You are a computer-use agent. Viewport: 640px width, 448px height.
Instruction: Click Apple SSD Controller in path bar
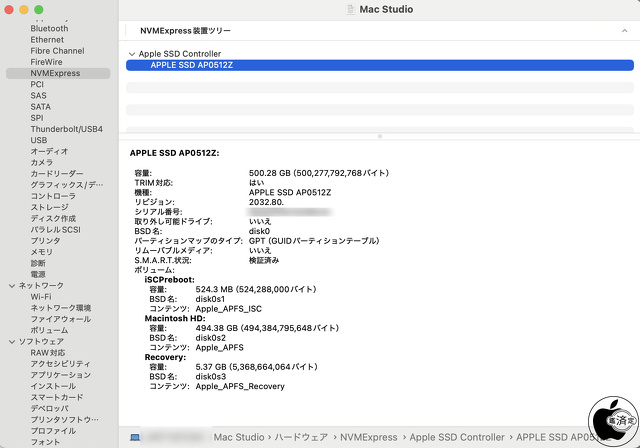click(455, 437)
